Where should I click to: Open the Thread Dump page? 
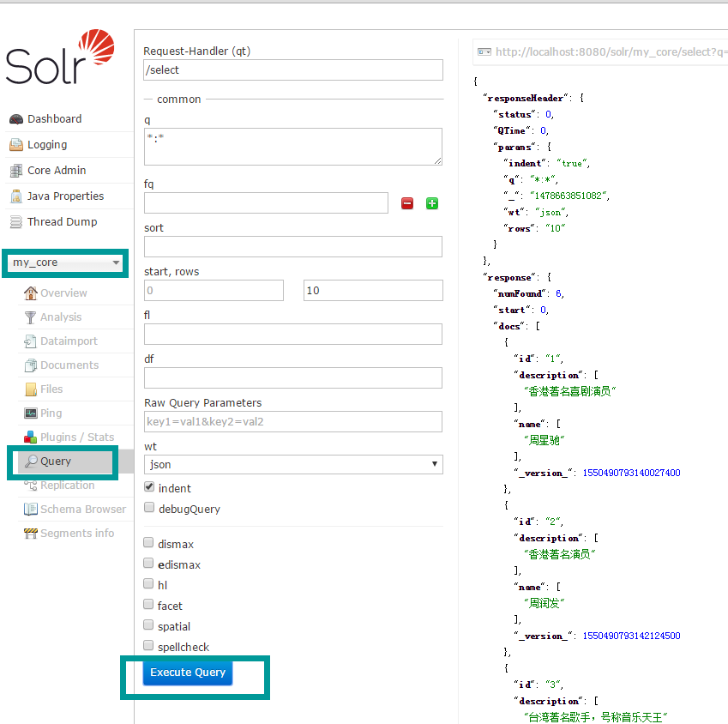point(63,222)
